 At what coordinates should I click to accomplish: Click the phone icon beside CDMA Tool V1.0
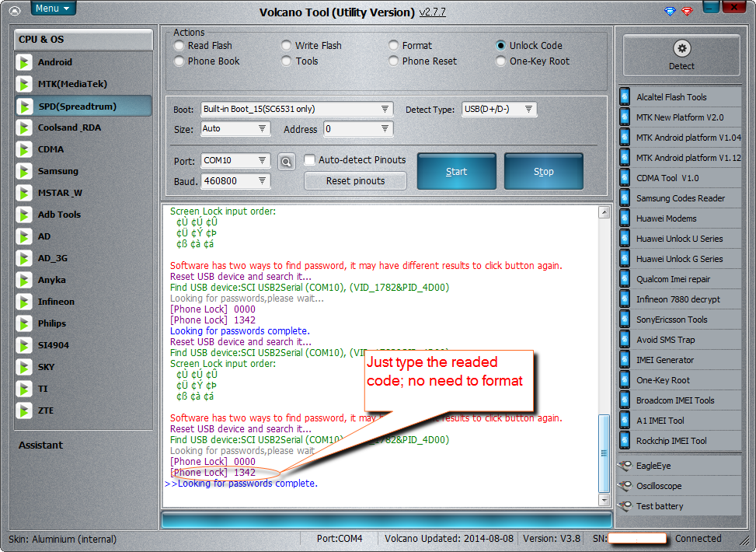(x=625, y=177)
